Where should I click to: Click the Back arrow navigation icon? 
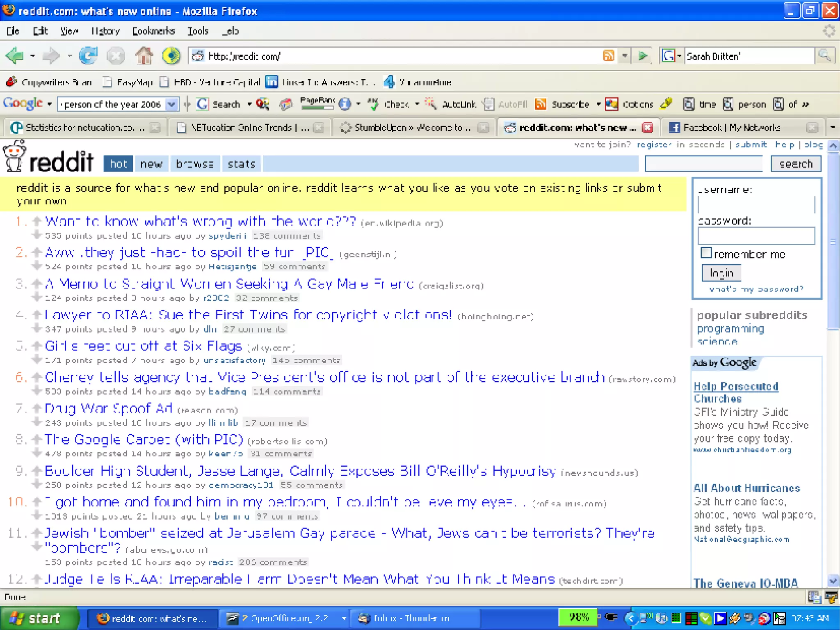(15, 55)
